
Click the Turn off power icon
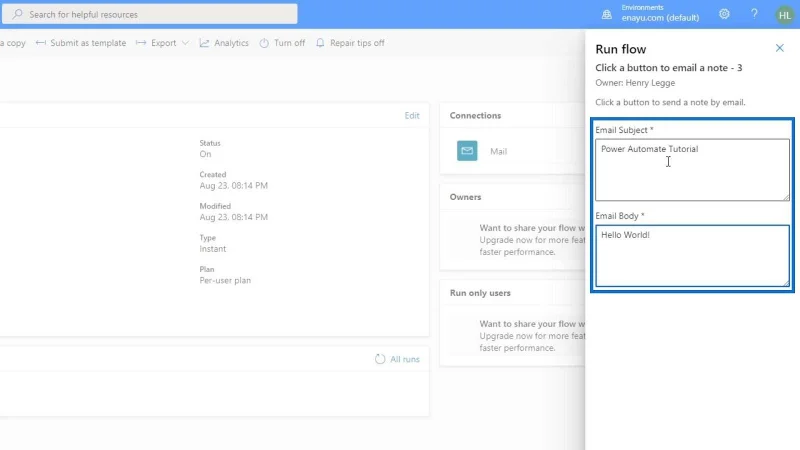(x=264, y=43)
